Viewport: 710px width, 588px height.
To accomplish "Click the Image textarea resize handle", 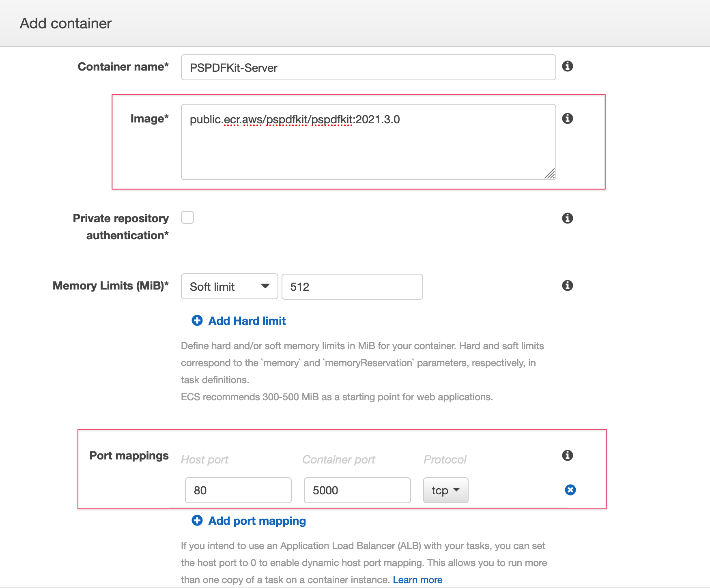I will pos(550,174).
